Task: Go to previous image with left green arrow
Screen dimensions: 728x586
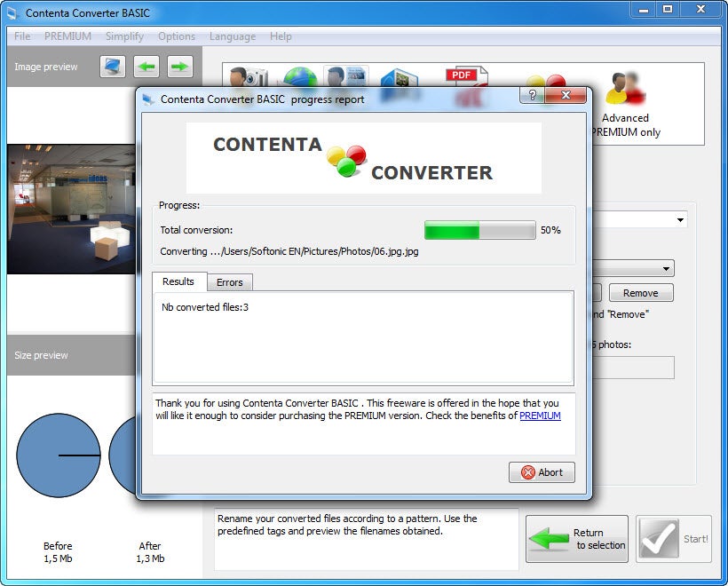Action: pos(146,67)
